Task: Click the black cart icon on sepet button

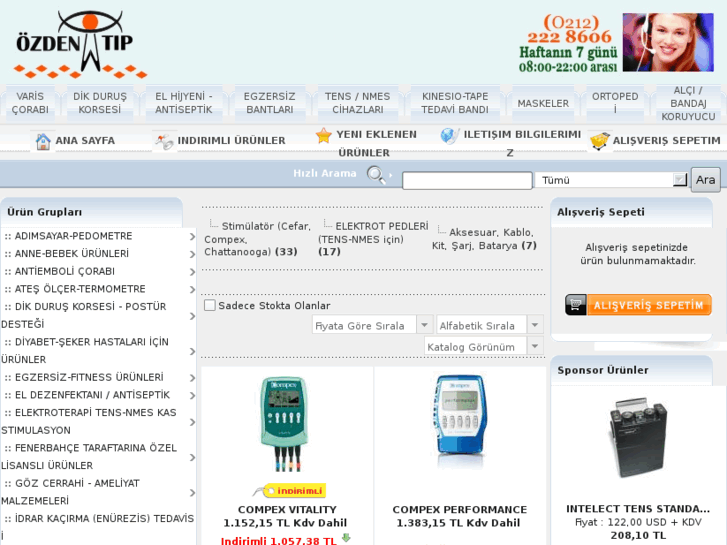Action: click(576, 305)
